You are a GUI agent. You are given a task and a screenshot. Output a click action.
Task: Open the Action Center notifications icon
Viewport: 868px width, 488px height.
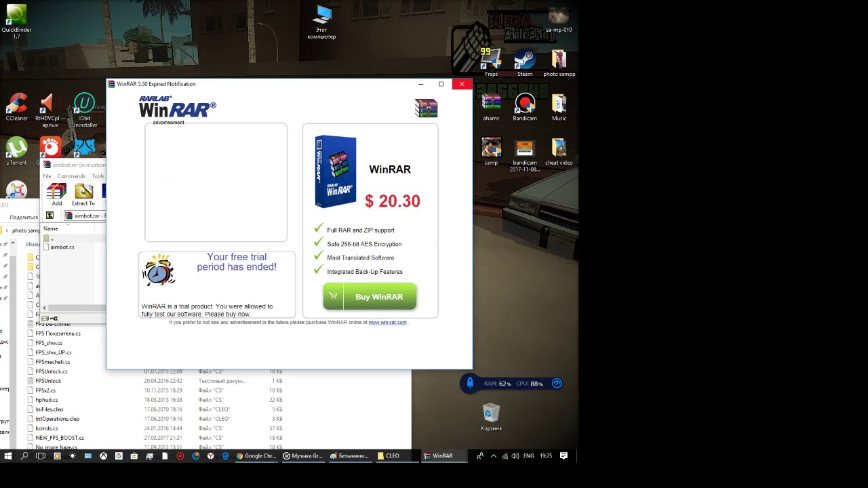pos(564,456)
